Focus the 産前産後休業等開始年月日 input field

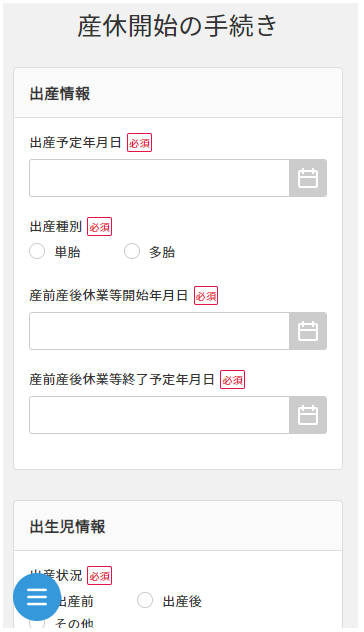coord(159,331)
